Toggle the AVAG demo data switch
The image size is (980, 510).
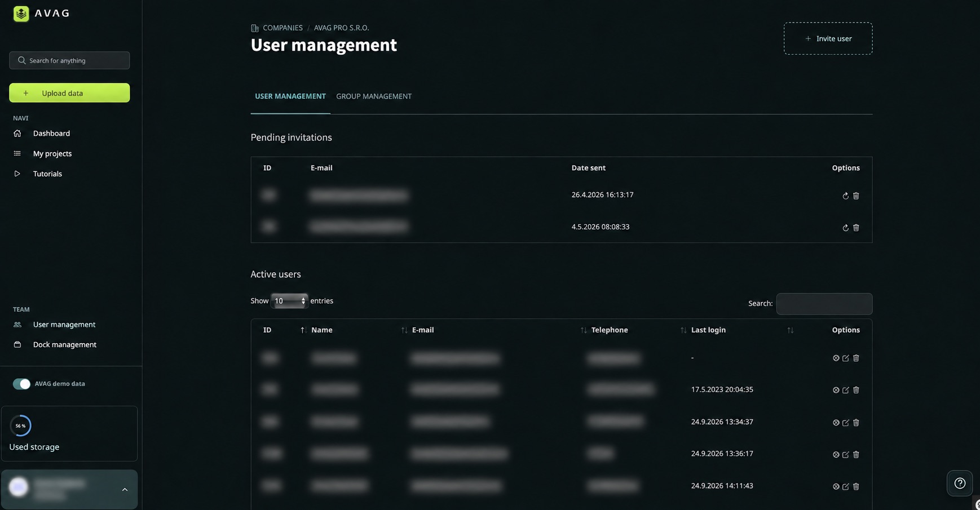[21, 384]
